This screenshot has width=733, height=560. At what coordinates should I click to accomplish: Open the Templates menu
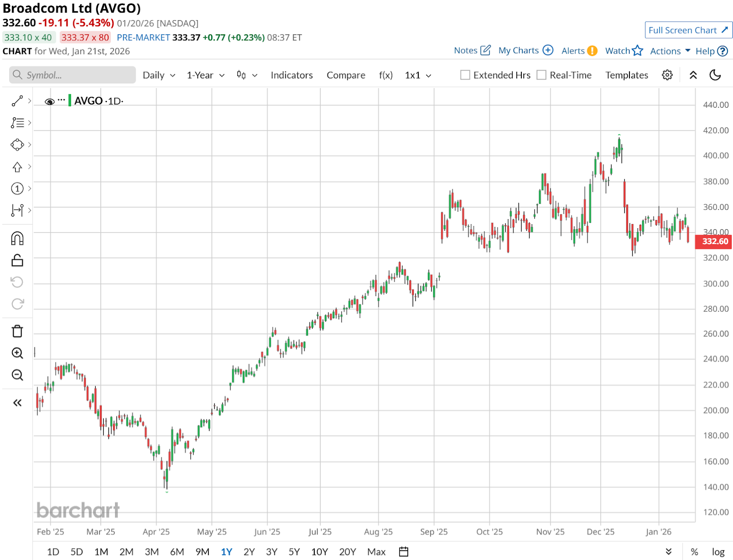627,75
